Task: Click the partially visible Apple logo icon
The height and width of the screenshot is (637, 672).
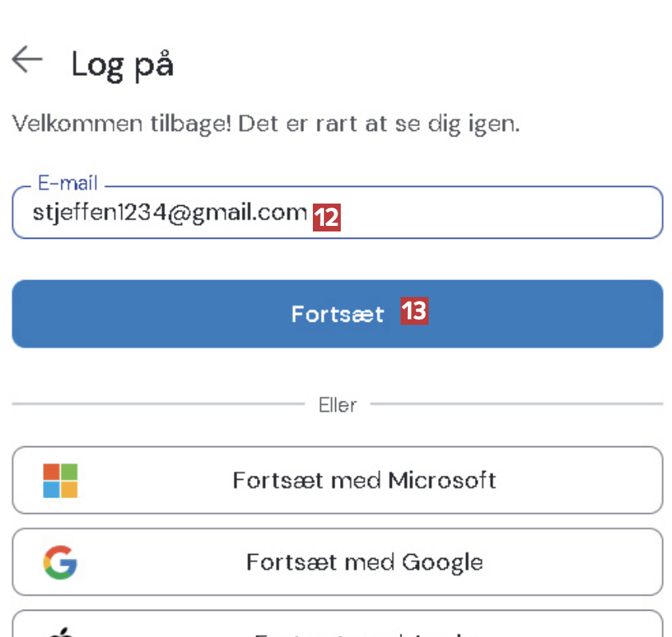Action: tap(60, 631)
